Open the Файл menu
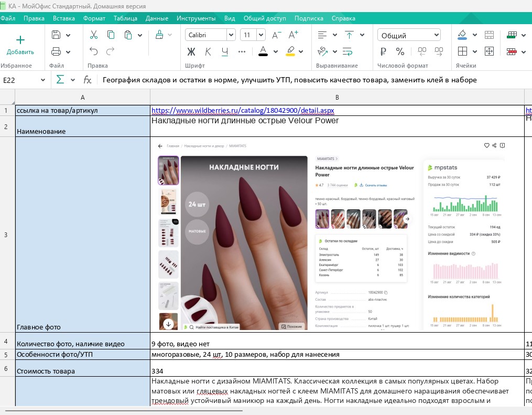Viewport: 532px width, 415px height. coord(8,18)
